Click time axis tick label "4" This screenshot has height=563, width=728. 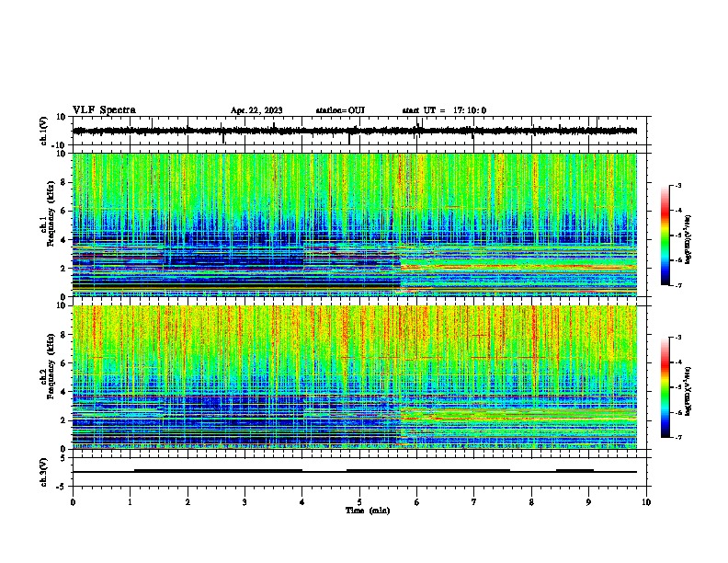[x=302, y=502]
